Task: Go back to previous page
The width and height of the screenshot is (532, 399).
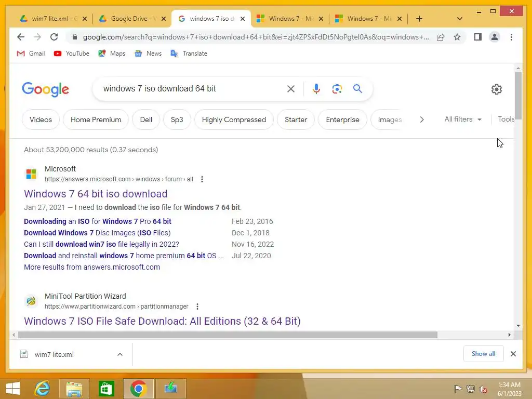Action: 21,37
